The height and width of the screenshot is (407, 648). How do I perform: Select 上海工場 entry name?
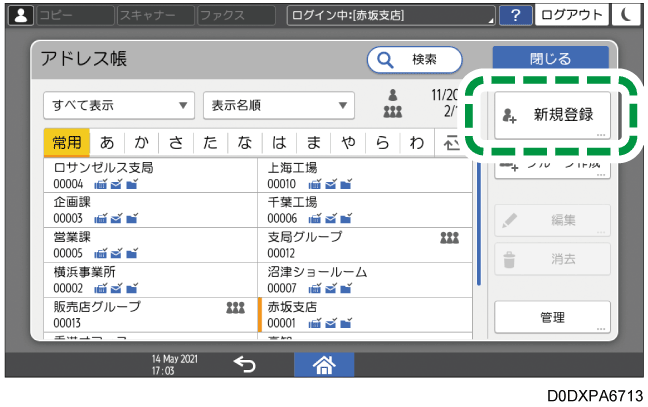292,168
